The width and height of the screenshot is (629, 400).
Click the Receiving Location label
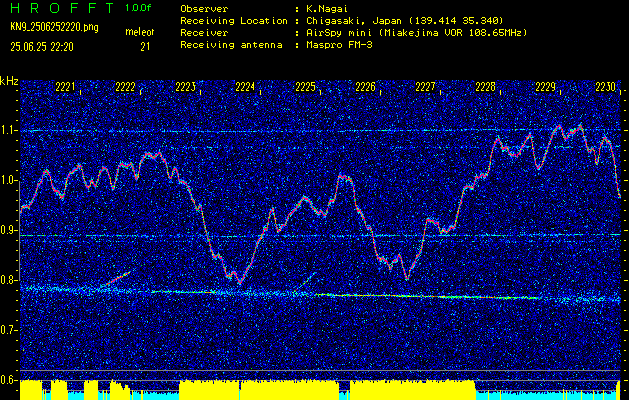[x=234, y=21]
